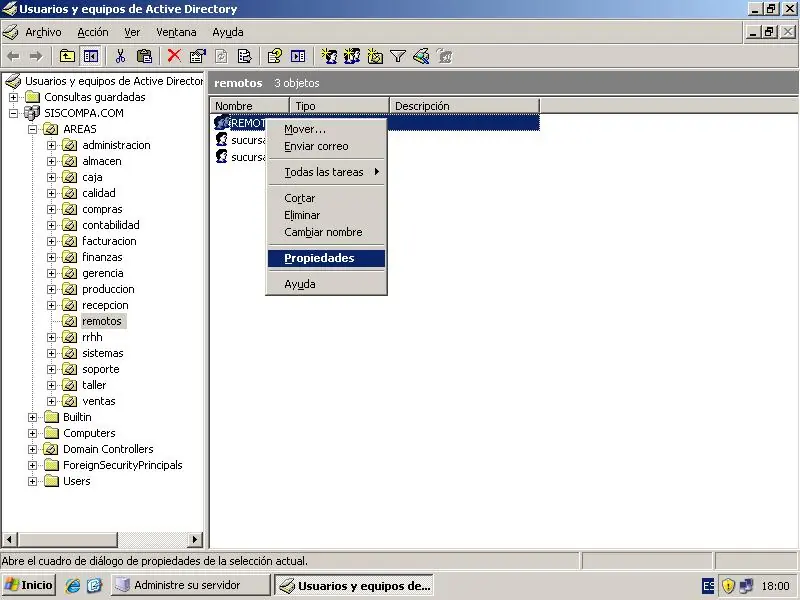
Task: Click the network connection tray icon
Action: pos(746,586)
